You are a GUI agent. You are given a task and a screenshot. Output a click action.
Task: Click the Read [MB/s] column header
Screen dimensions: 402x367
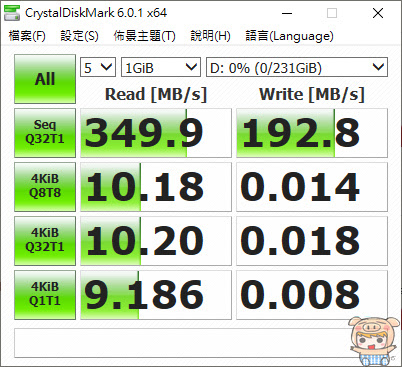(156, 94)
